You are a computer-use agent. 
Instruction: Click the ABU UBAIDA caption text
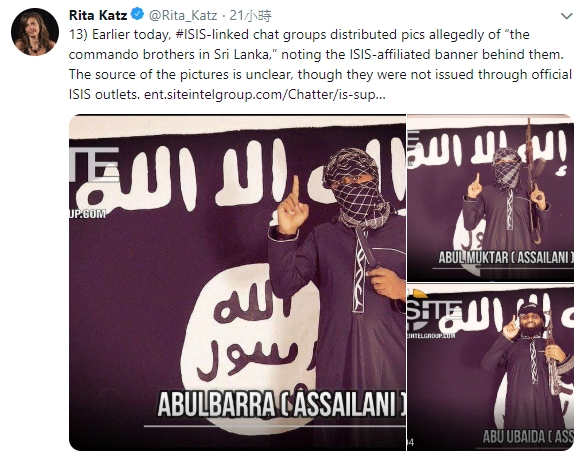(528, 437)
